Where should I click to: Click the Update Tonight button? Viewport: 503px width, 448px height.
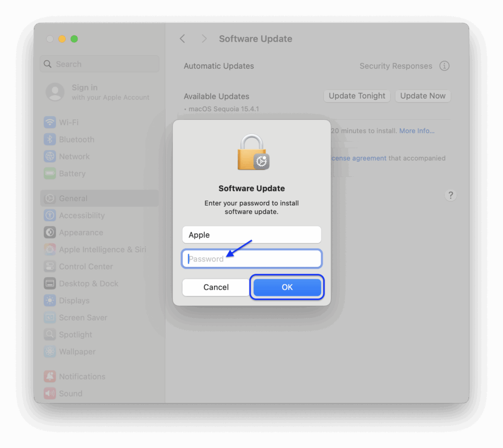357,96
